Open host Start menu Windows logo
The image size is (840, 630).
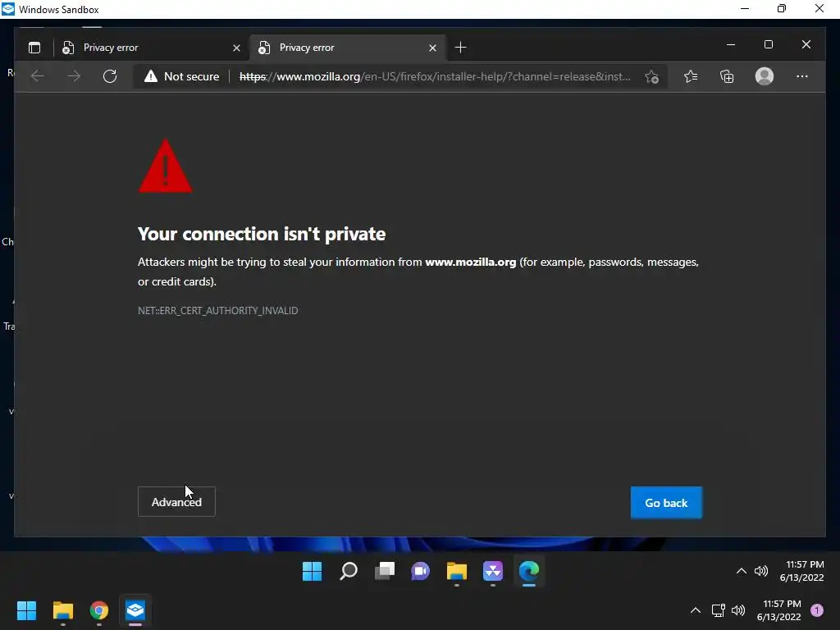click(x=26, y=610)
